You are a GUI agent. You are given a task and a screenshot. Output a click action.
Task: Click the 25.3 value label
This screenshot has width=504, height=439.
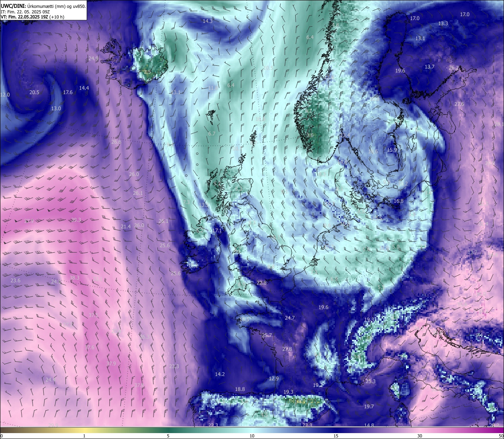point(371,382)
